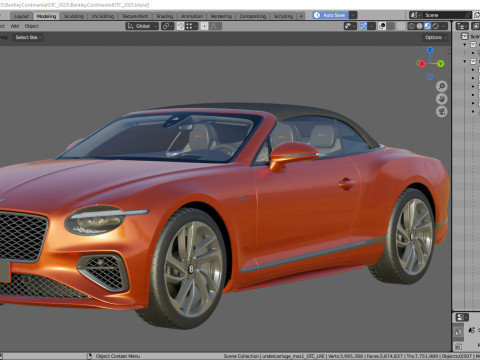The height and width of the screenshot is (360, 480).
Task: Switch to rendered shading mode
Action: click(435, 26)
